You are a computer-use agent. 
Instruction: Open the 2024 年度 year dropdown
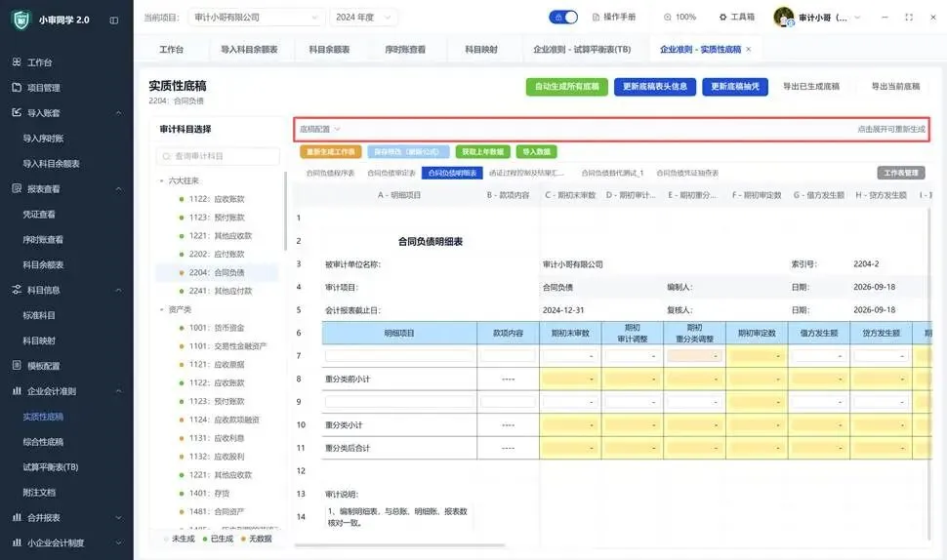[363, 18]
